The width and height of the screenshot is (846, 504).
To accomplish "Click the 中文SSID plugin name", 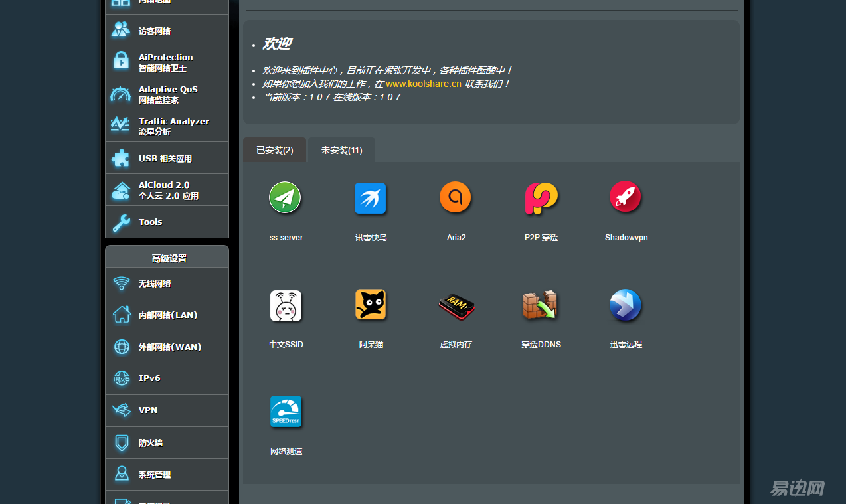I will [286, 345].
